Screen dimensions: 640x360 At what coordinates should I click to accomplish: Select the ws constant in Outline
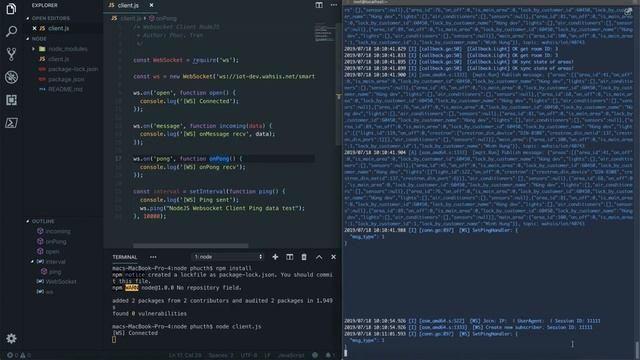click(x=49, y=292)
